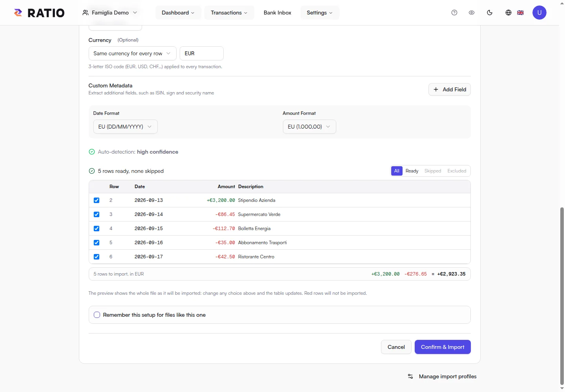Open the Date Format dropdown
The width and height of the screenshot is (565, 392).
pyautogui.click(x=125, y=127)
